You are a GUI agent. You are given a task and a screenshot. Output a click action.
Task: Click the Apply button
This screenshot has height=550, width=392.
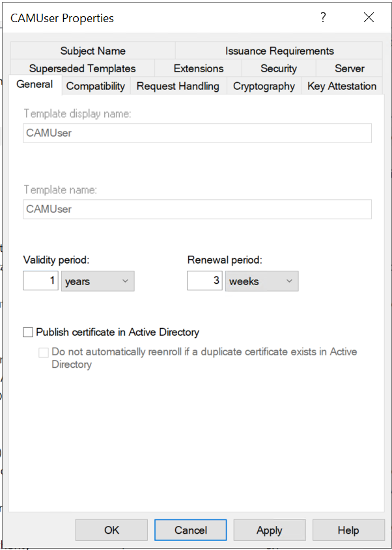point(269,530)
